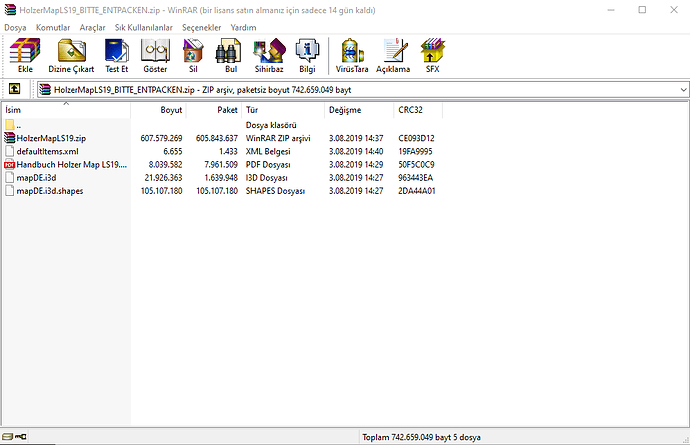Sort files by Paket column
Viewport: 690px width, 445px height.
pos(214,110)
